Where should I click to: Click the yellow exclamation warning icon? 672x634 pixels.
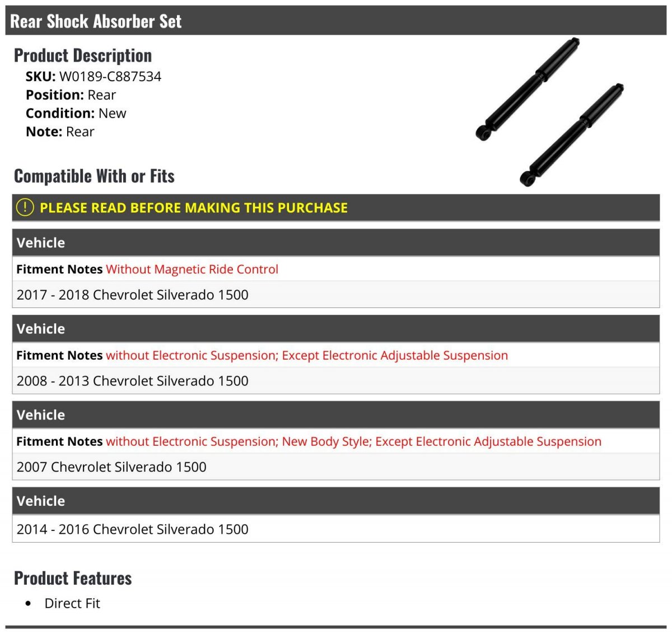coord(25,208)
